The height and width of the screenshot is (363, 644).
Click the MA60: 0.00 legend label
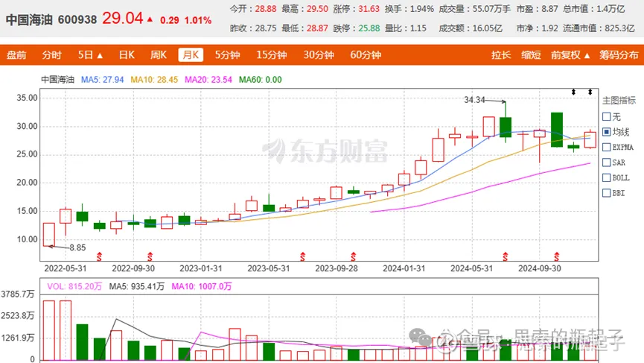tap(261, 80)
